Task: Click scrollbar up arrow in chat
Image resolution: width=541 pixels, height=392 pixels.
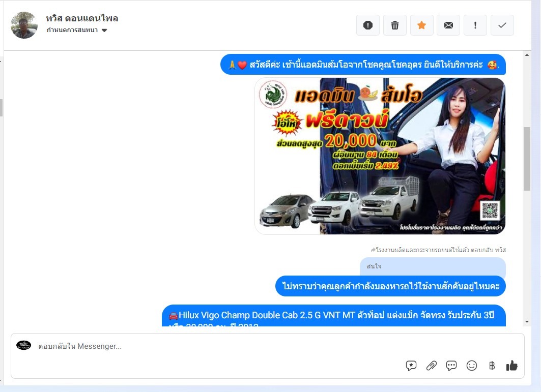Action: pos(527,55)
